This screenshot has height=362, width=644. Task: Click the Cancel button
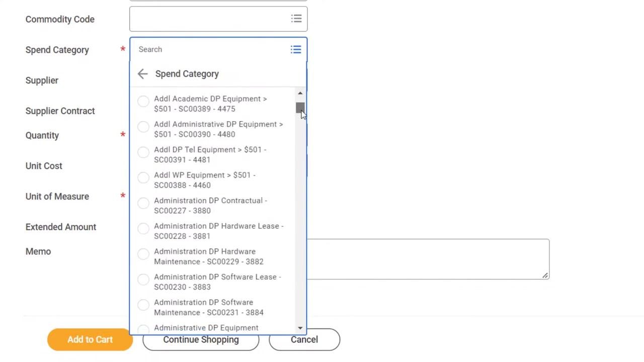(304, 339)
